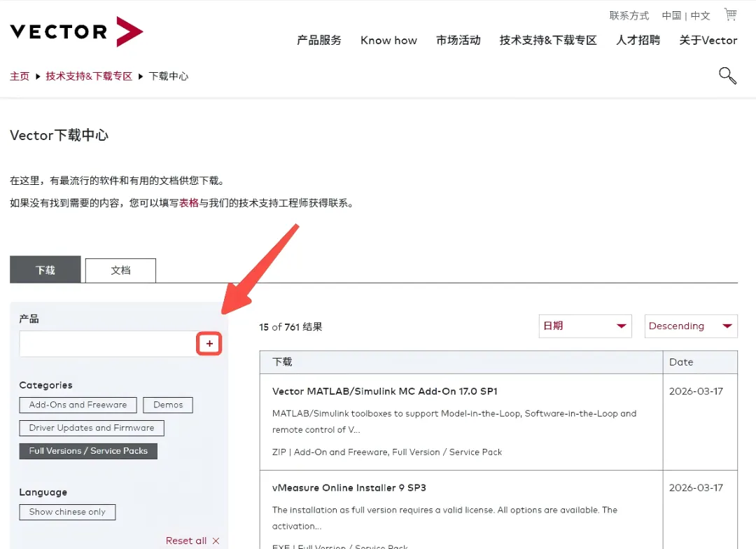Open the 市场活动 menu

click(458, 40)
